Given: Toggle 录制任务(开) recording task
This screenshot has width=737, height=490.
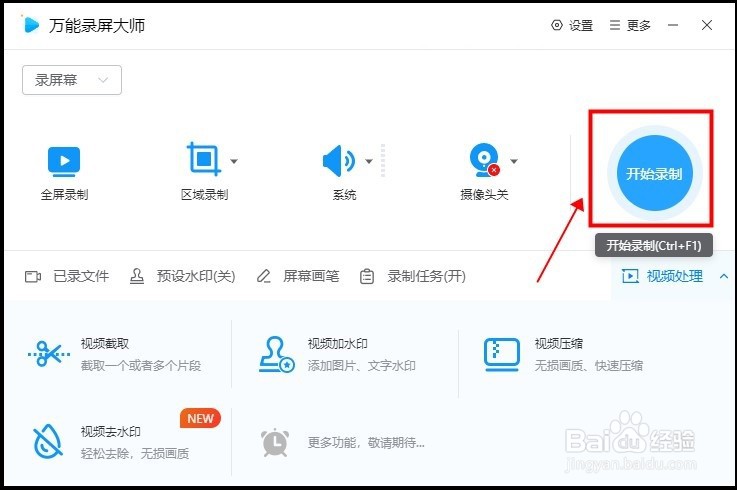Looking at the screenshot, I should point(413,276).
